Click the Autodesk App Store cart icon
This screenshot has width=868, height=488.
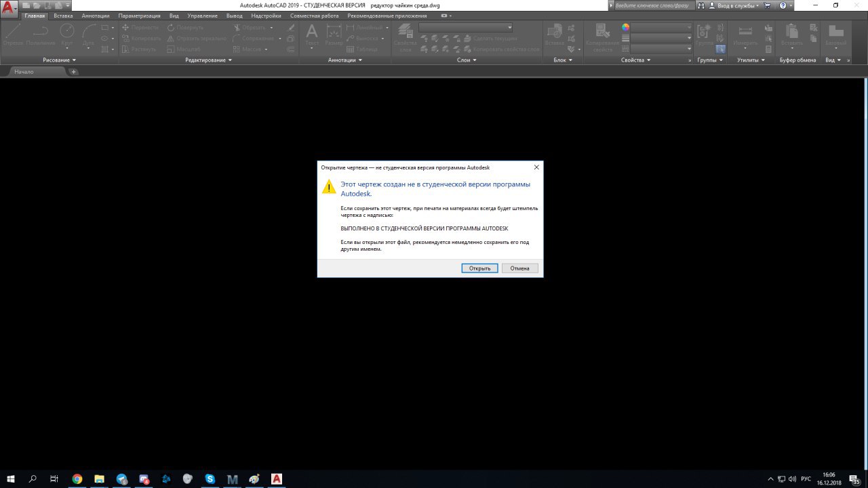768,5
